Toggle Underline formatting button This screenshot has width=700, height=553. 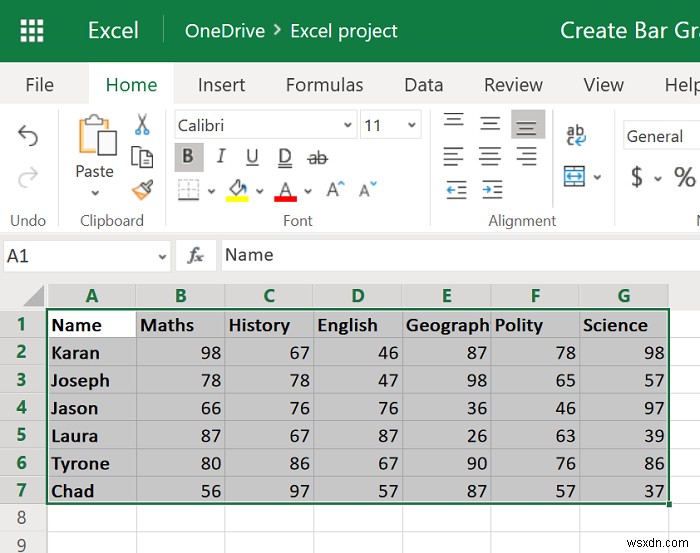pyautogui.click(x=252, y=157)
